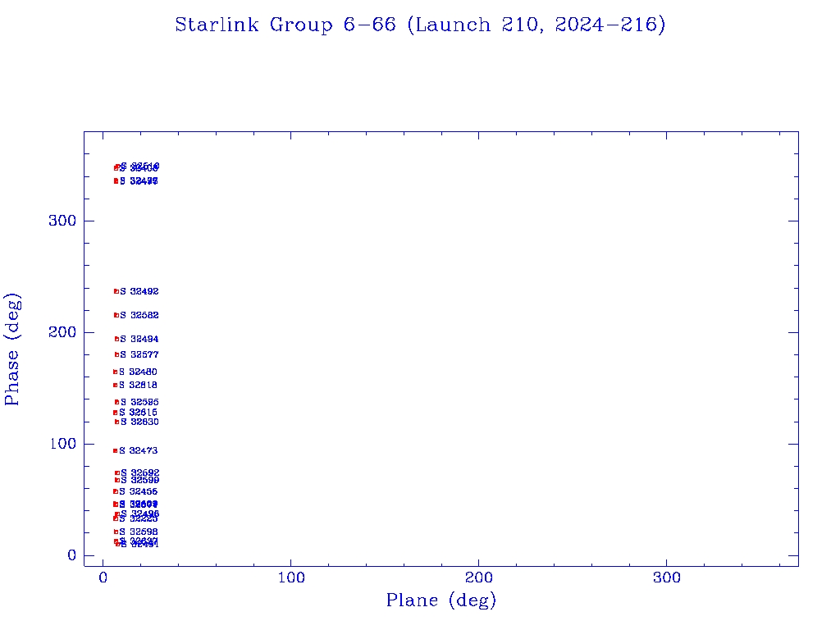840x630 pixels.
Task: Click the "S 32618" satellite label
Action: coord(138,386)
